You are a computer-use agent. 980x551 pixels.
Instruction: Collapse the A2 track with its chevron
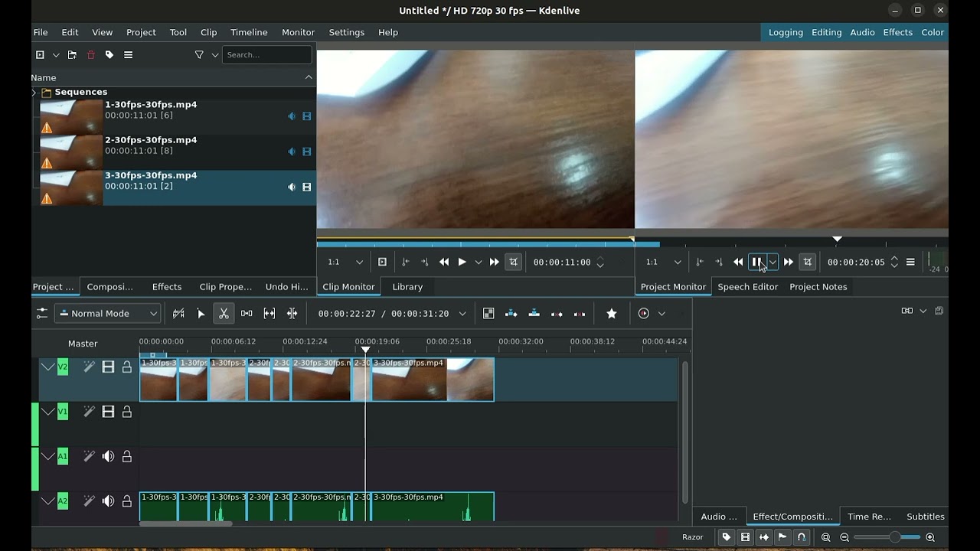pyautogui.click(x=47, y=501)
